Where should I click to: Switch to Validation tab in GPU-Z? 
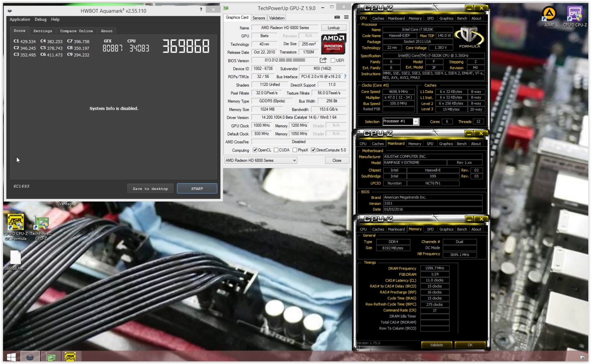(277, 18)
